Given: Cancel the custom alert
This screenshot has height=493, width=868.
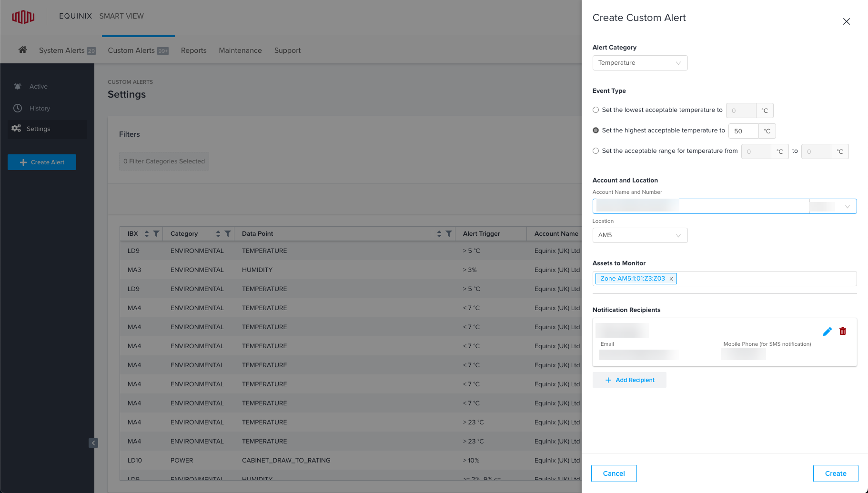Looking at the screenshot, I should point(614,473).
